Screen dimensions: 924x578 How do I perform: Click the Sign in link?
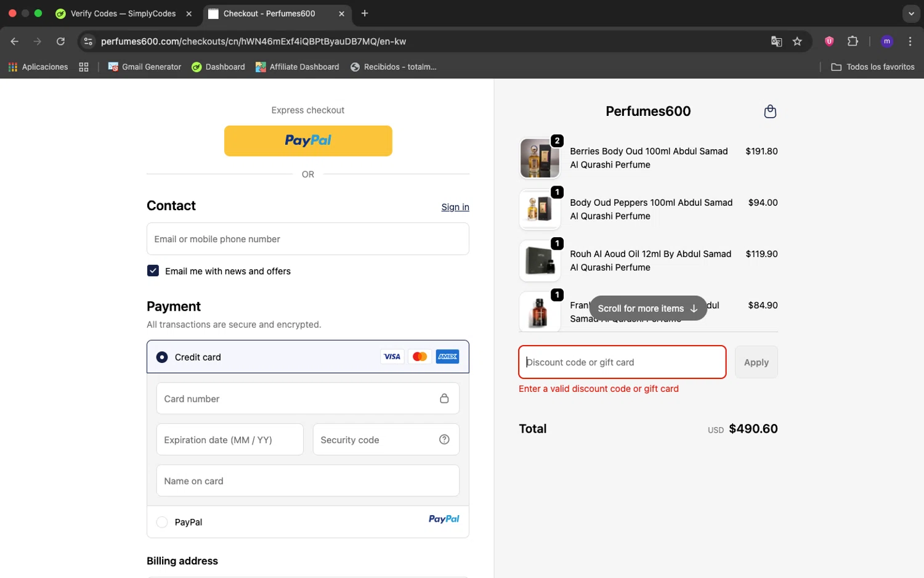tap(455, 207)
